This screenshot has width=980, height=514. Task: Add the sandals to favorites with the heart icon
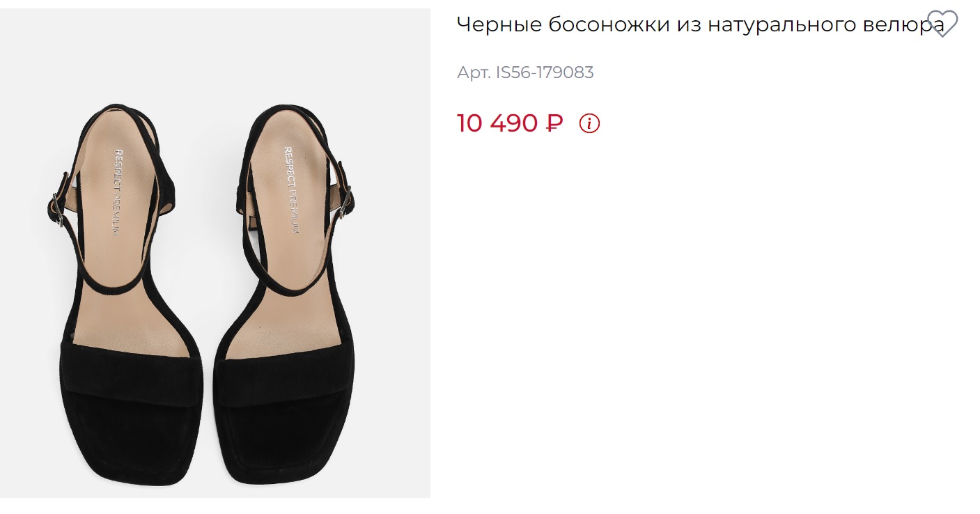click(943, 23)
